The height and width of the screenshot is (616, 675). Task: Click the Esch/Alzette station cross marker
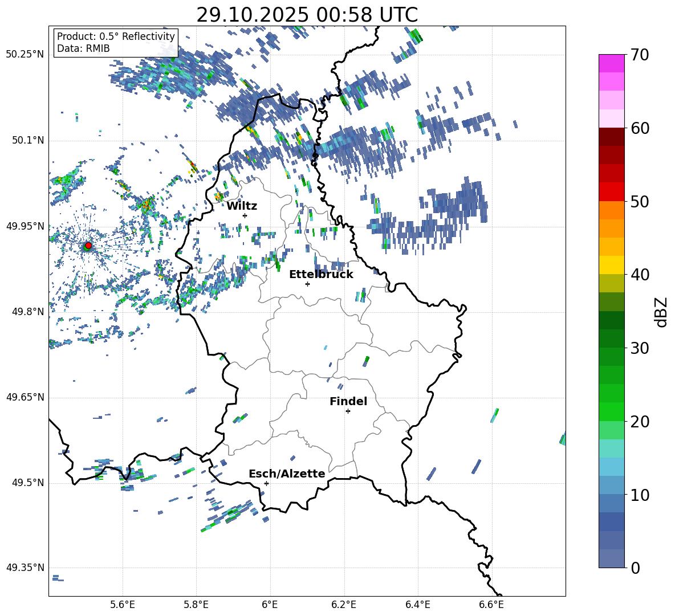(x=266, y=483)
